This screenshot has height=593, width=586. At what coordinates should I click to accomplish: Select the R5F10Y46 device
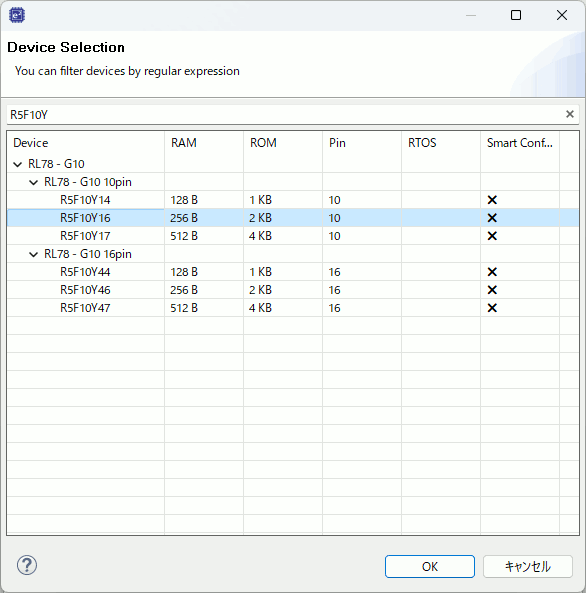[85, 290]
